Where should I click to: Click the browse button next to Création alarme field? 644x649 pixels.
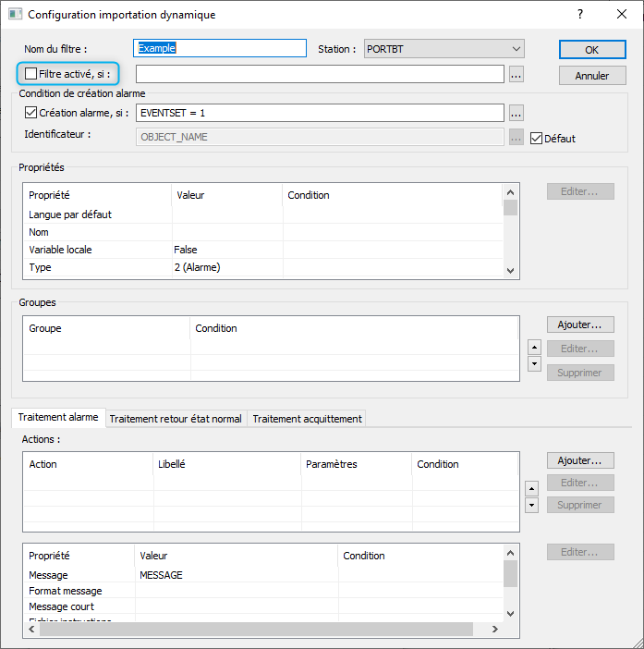(x=516, y=113)
